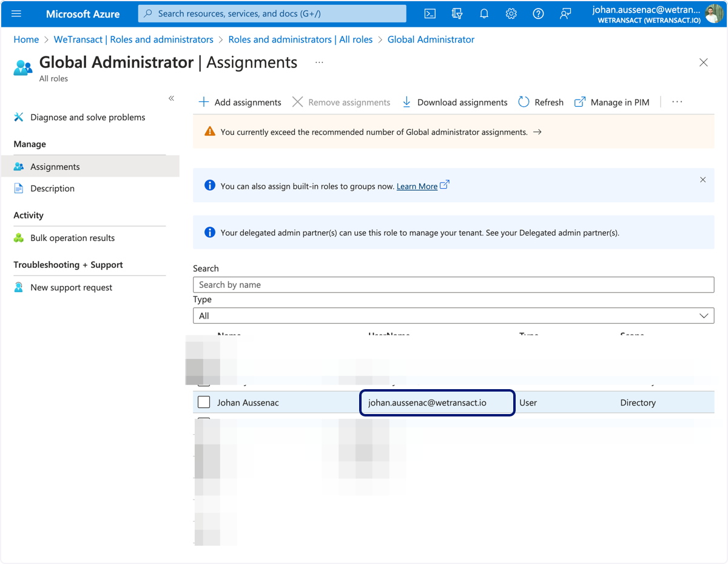The width and height of the screenshot is (728, 564).
Task: Click Add assignments
Action: click(x=240, y=102)
